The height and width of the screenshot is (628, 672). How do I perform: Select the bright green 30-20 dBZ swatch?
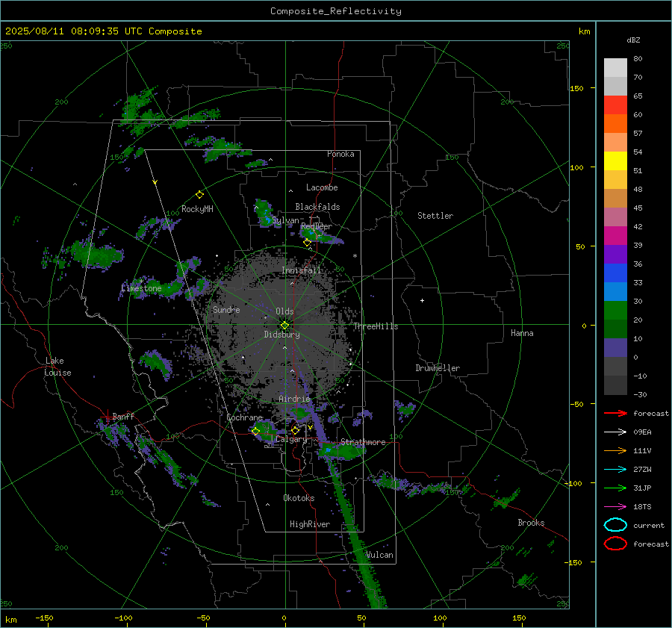[x=615, y=311]
